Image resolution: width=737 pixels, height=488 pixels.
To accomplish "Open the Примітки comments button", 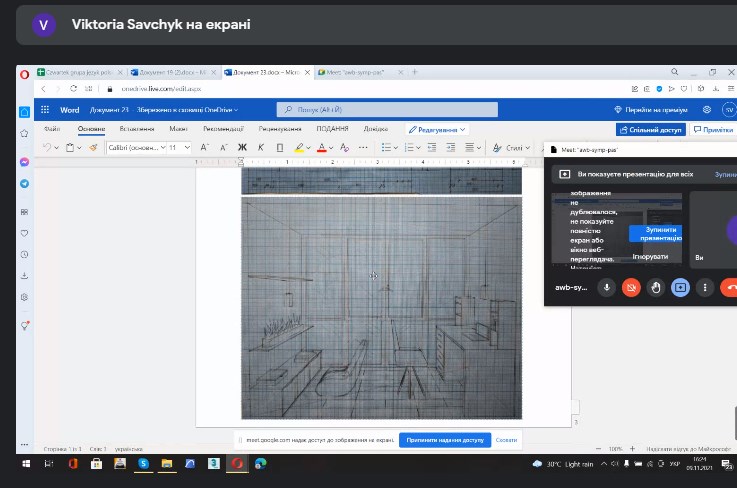I will tap(713, 130).
